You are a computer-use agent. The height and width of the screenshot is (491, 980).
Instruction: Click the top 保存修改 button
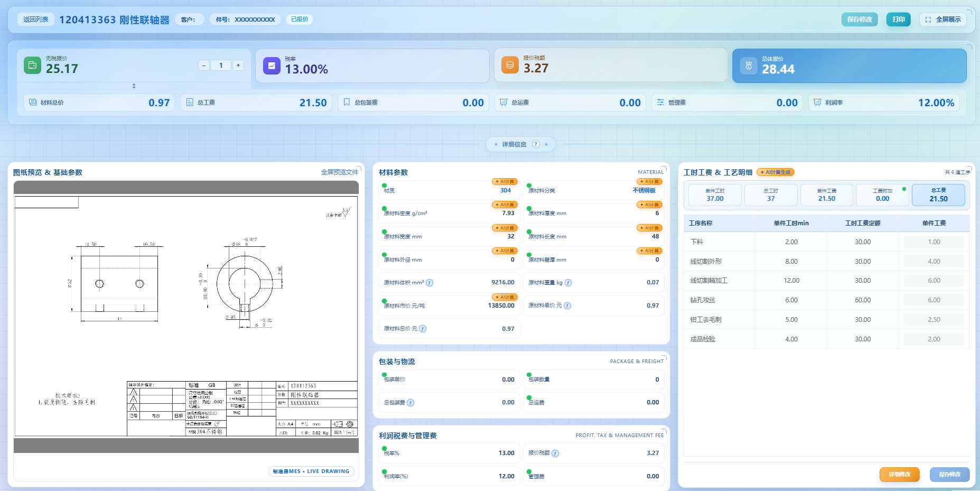tap(860, 20)
